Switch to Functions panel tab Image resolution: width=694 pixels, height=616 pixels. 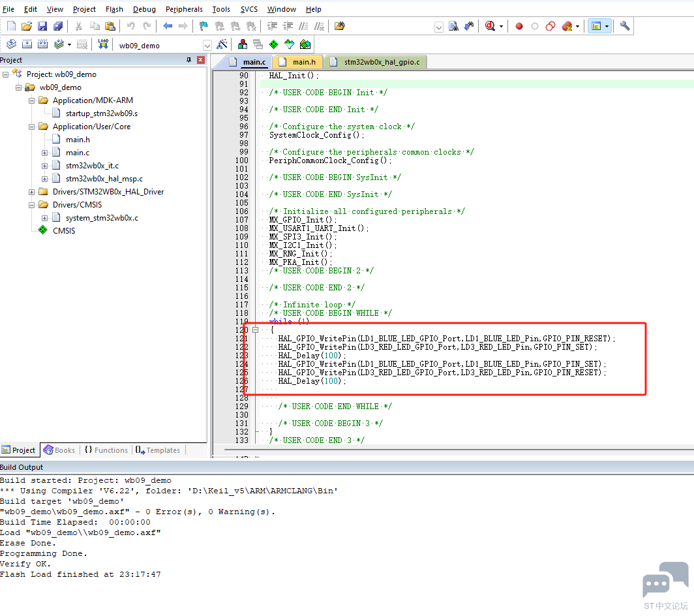tap(106, 450)
